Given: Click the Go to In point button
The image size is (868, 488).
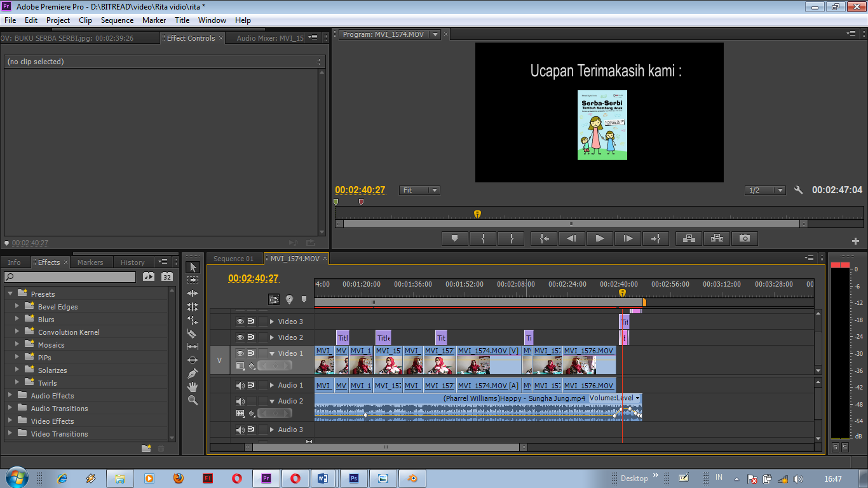Looking at the screenshot, I should (545, 238).
